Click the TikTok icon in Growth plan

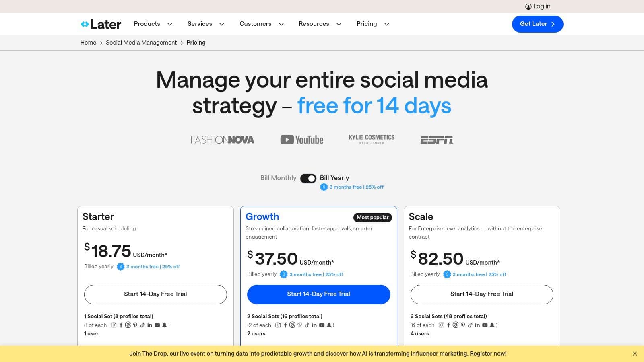click(x=307, y=325)
